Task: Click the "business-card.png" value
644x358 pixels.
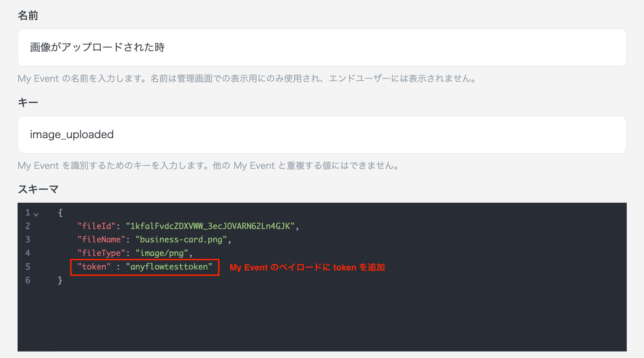Action: 181,240
